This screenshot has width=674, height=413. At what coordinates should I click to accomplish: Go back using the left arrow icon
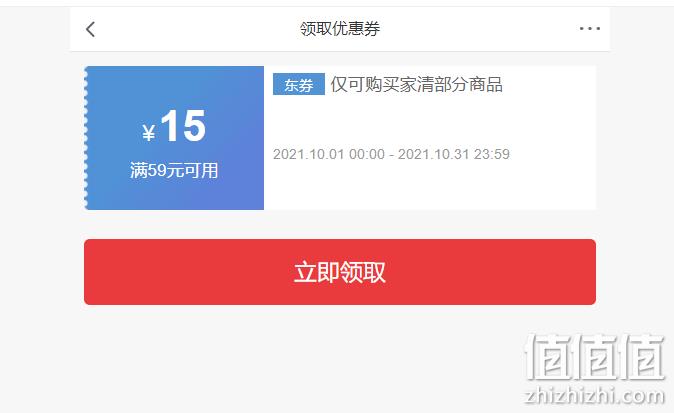tap(90, 29)
